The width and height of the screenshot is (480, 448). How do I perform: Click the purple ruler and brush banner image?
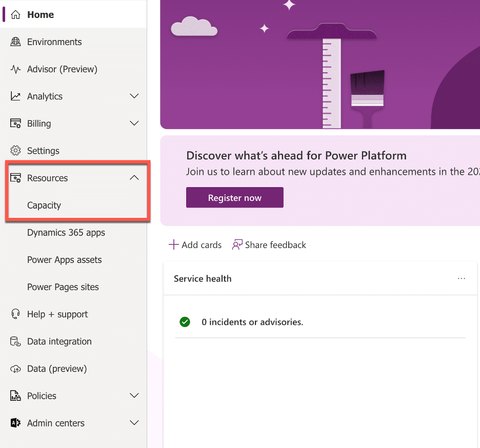pos(320,64)
